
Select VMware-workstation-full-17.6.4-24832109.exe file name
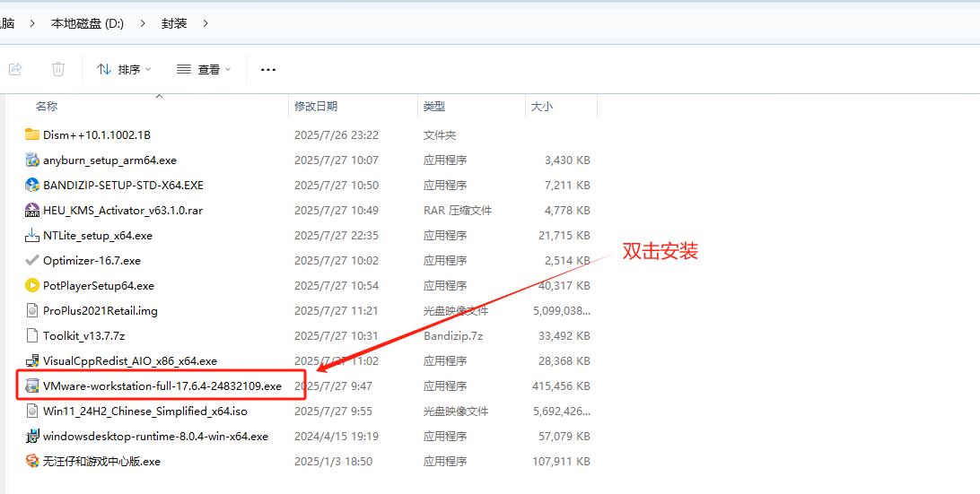point(162,386)
